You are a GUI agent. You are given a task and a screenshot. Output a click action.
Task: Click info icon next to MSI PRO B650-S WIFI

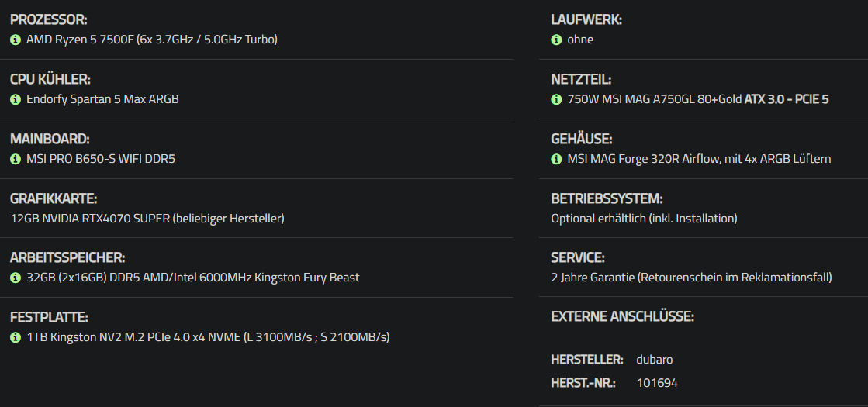click(16, 159)
